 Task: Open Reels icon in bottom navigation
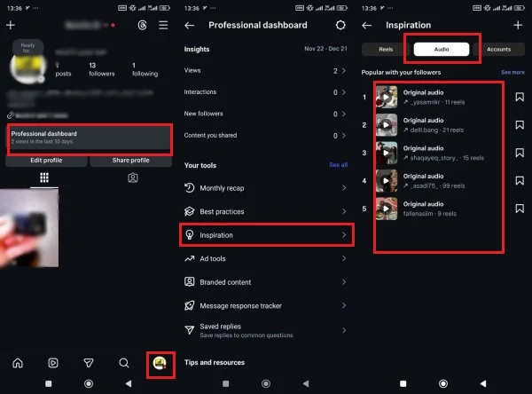point(53,363)
